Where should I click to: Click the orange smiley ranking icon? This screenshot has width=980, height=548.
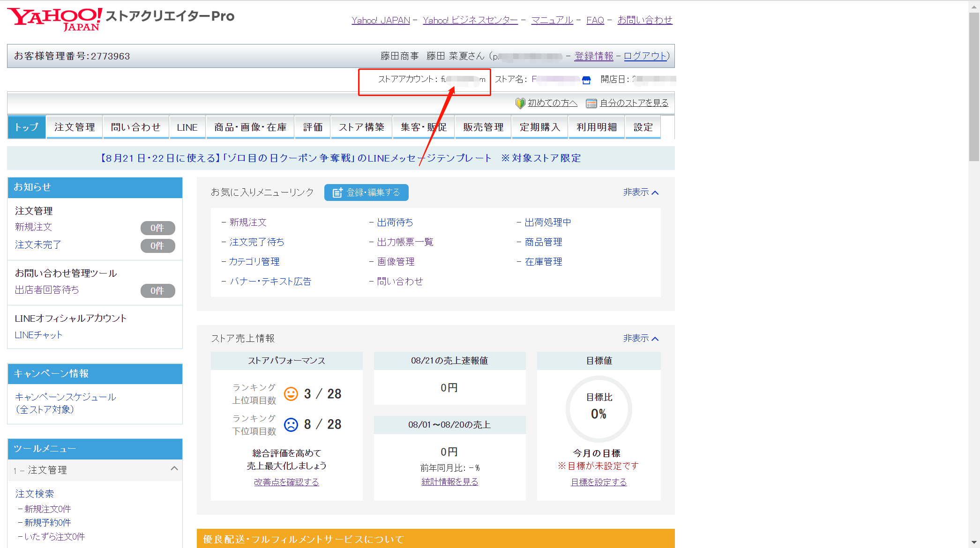coord(291,394)
